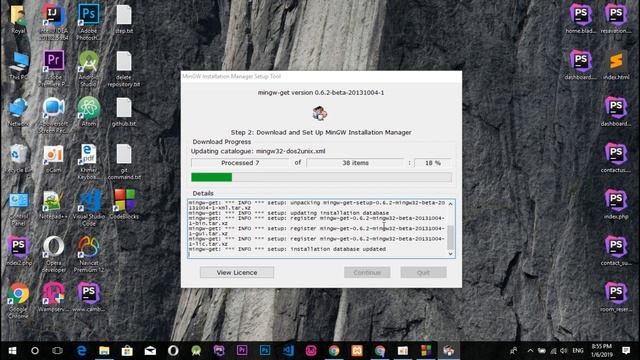
Task: Select the Google Chrome desktop shortcut
Action: tap(18, 300)
